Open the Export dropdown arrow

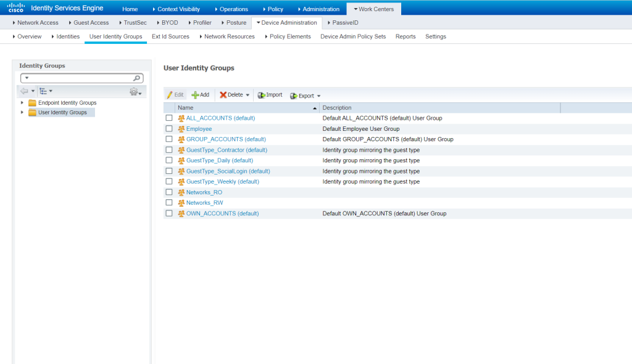tap(319, 96)
